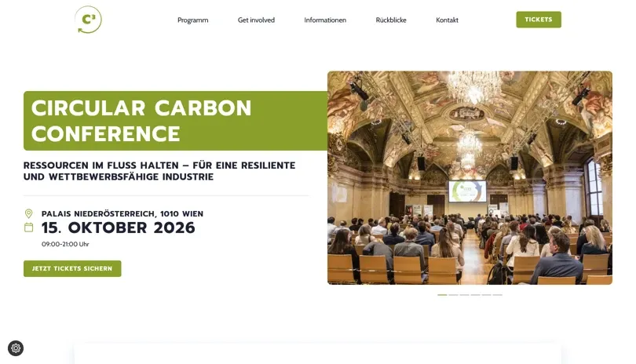Click the calendar icon beside the date
Image resolution: width=636 pixels, height=364 pixels.
(29, 227)
